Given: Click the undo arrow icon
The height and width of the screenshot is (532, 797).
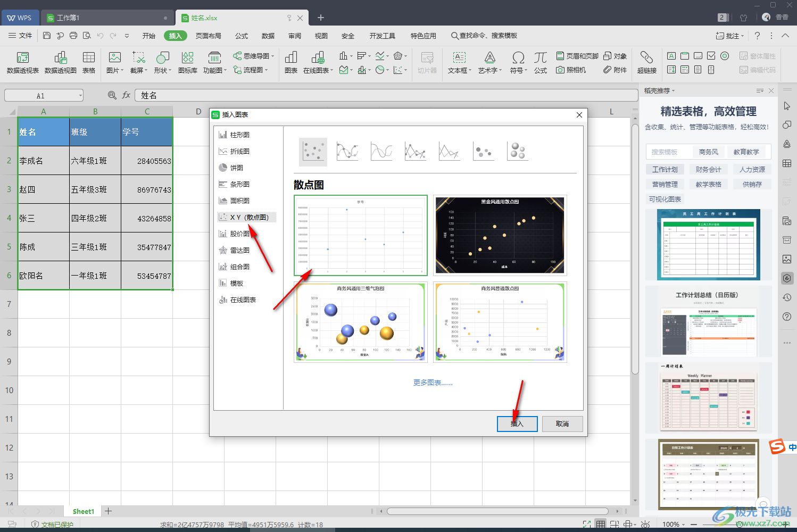Looking at the screenshot, I should pyautogui.click(x=100, y=36).
